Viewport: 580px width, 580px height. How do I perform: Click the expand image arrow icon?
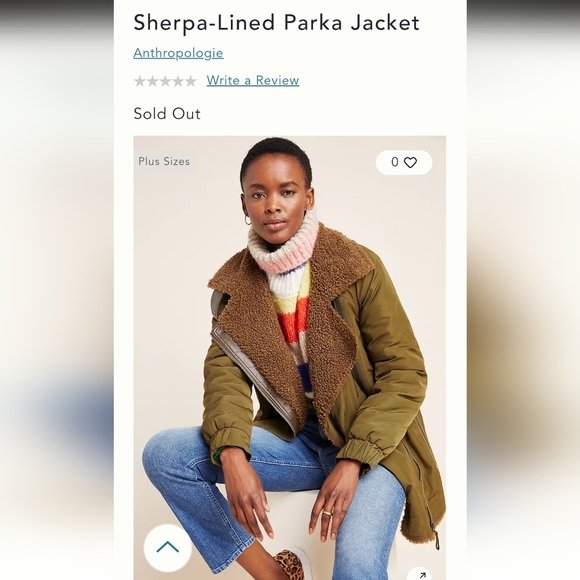[x=422, y=575]
